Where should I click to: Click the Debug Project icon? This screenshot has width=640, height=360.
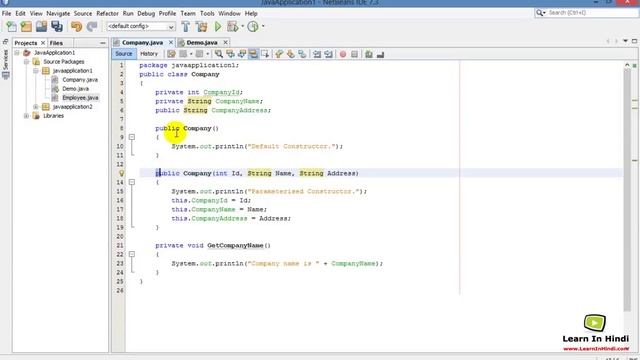point(232,27)
